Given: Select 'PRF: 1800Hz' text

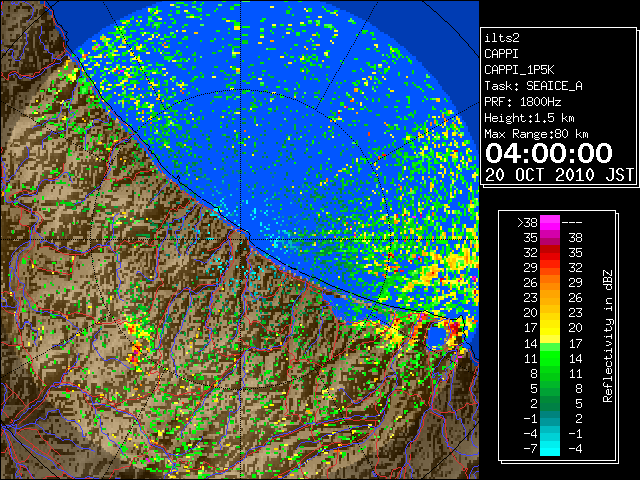Looking at the screenshot, I should click(x=522, y=102).
